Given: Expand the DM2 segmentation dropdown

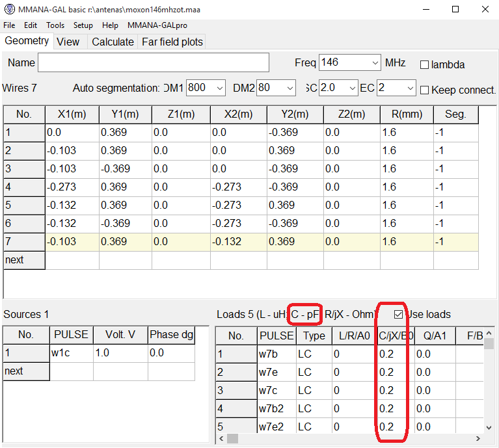Looking at the screenshot, I should coord(289,88).
